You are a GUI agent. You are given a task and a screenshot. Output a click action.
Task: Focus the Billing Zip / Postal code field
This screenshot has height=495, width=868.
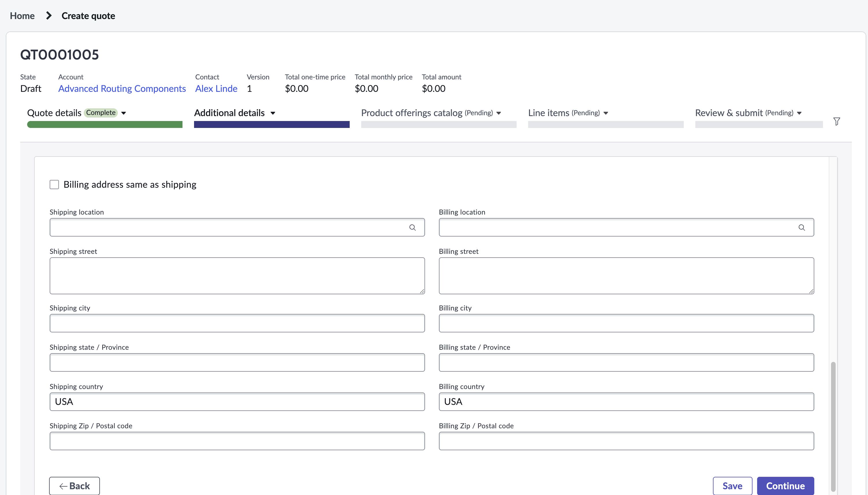[626, 441]
